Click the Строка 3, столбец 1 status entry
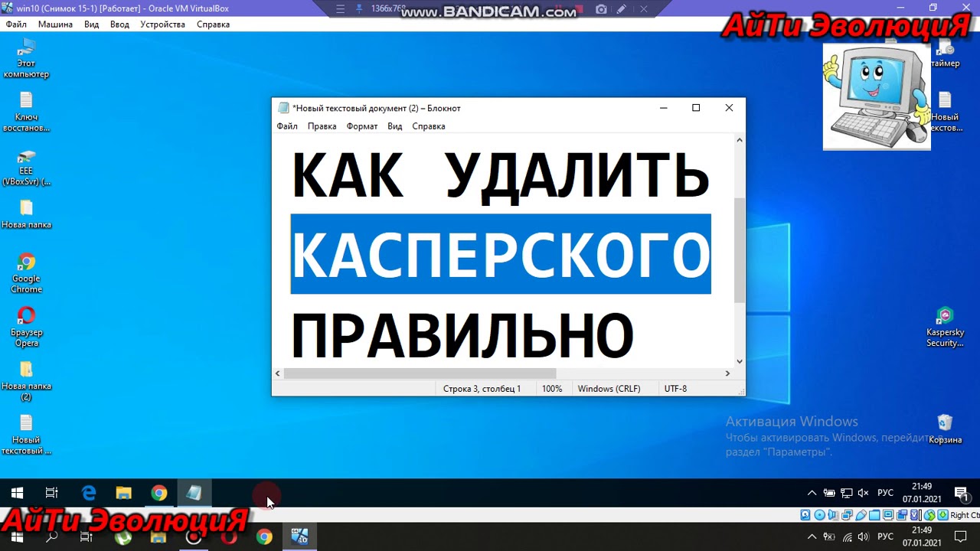 482,389
